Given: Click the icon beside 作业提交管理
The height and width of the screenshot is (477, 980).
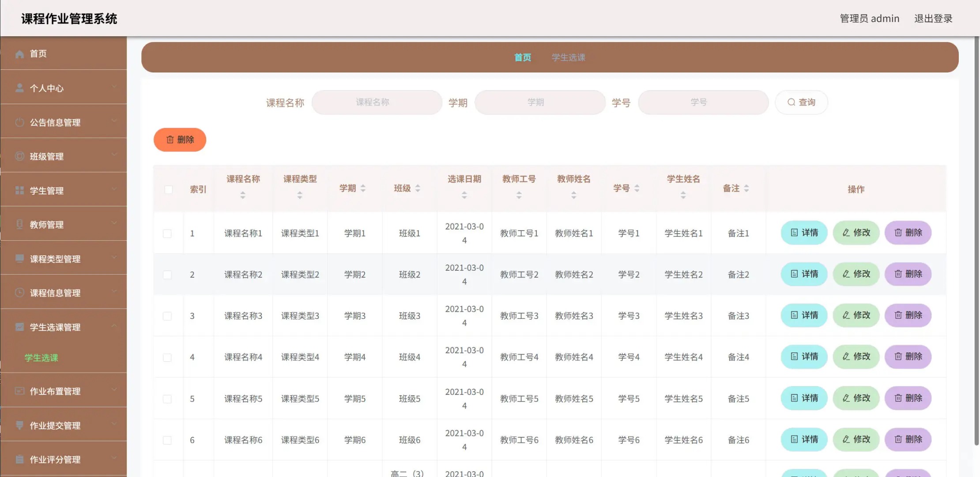Looking at the screenshot, I should click(19, 425).
